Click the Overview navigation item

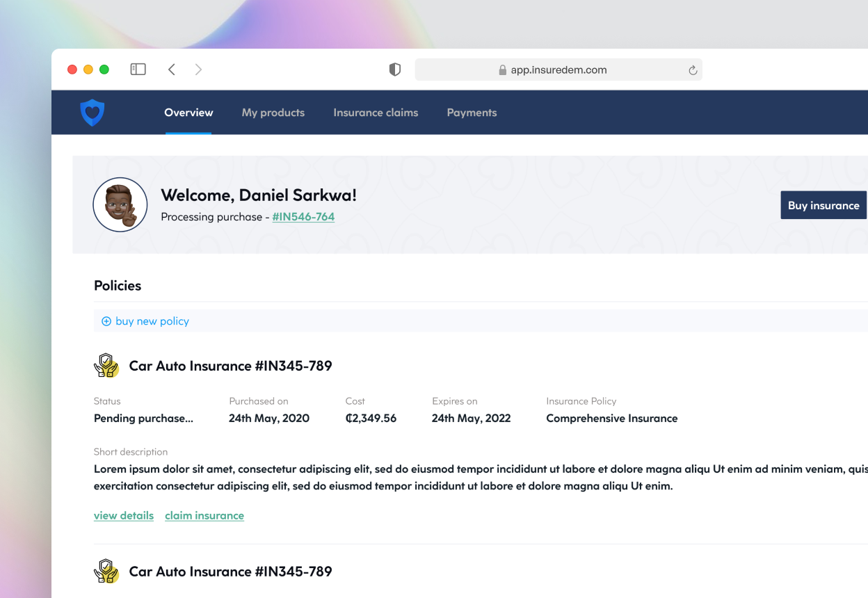click(x=188, y=112)
